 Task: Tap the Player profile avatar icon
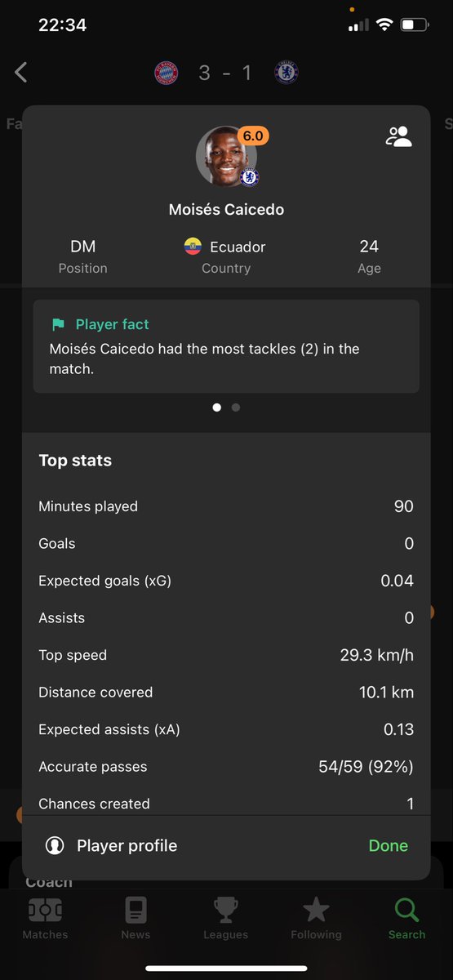coord(55,846)
